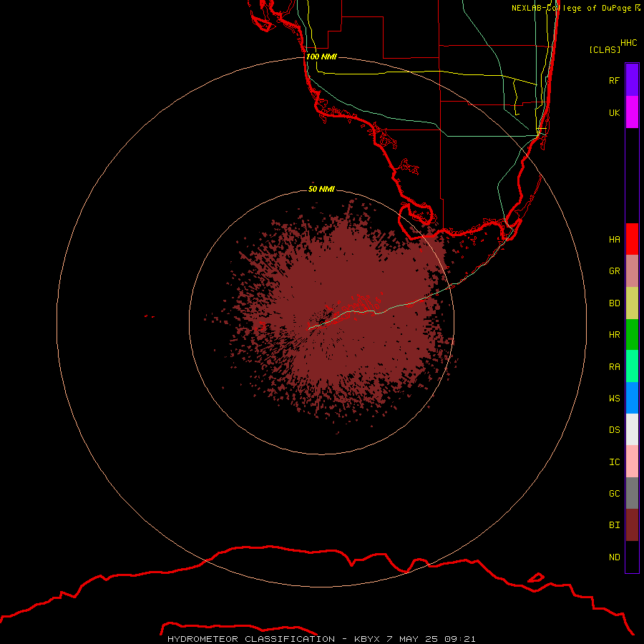644x644 pixels.
Task: Click the GC legend label
Action: tap(614, 493)
